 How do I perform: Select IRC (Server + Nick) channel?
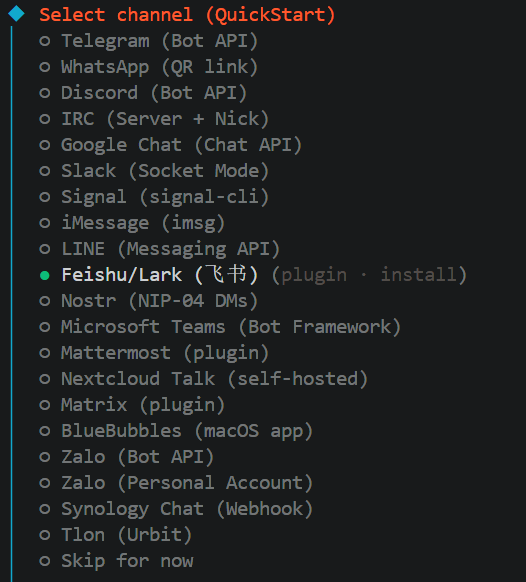click(154, 119)
